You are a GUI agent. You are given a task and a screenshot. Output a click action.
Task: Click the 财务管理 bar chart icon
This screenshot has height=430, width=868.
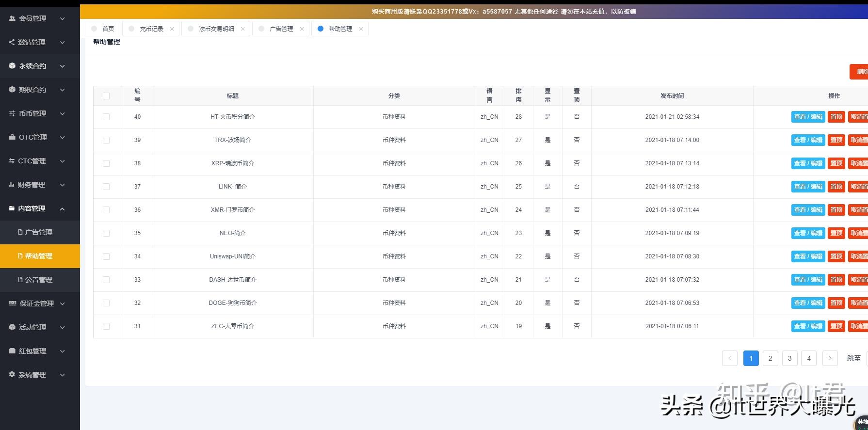[x=12, y=185]
